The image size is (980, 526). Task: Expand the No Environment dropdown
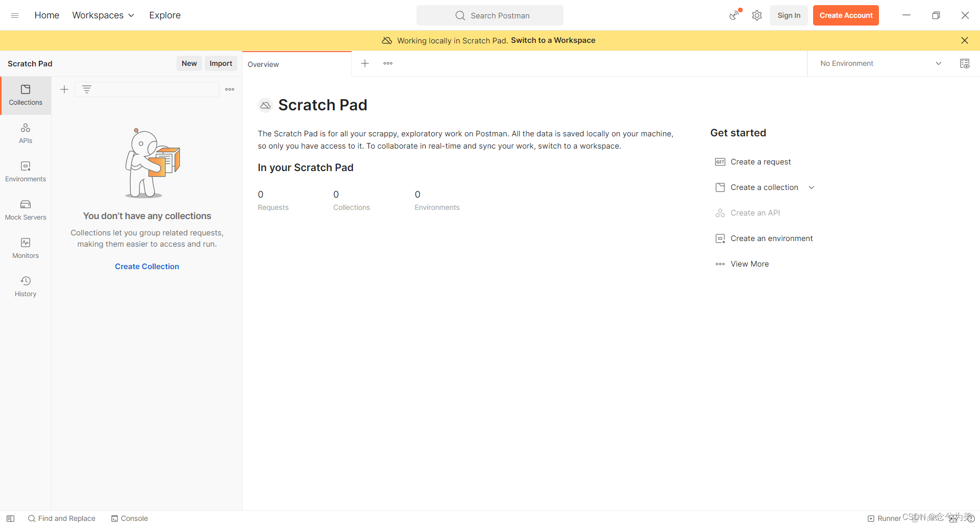point(880,63)
